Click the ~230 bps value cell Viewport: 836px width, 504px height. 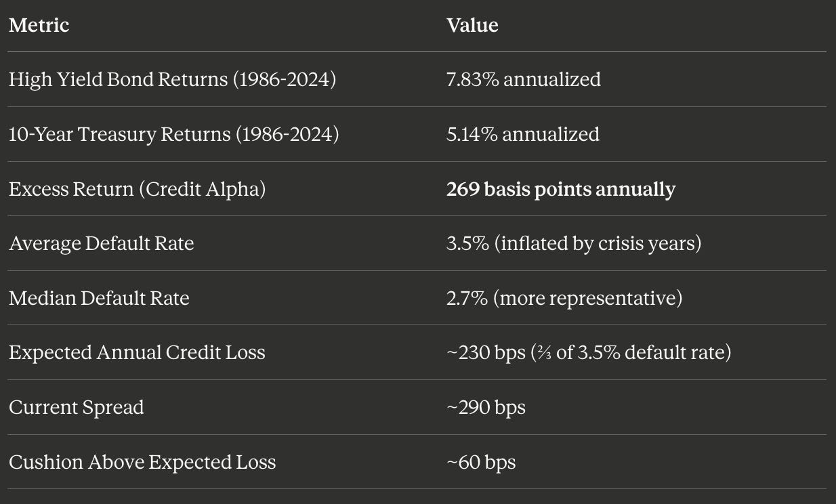(x=588, y=353)
